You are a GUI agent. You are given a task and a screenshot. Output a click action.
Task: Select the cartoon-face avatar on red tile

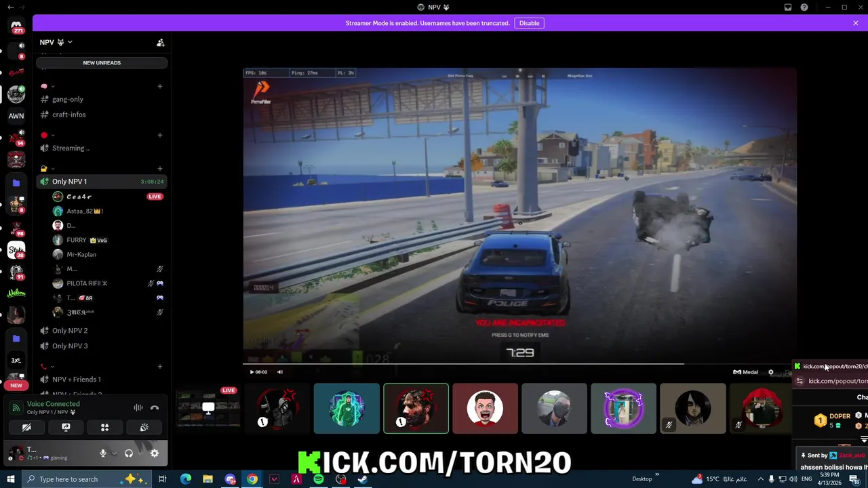[485, 408]
